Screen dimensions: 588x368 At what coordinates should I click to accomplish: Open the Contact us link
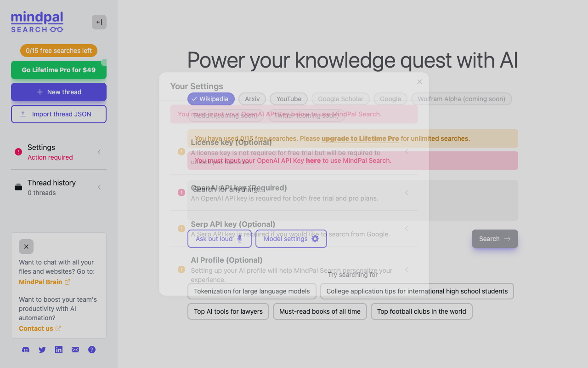pos(40,328)
